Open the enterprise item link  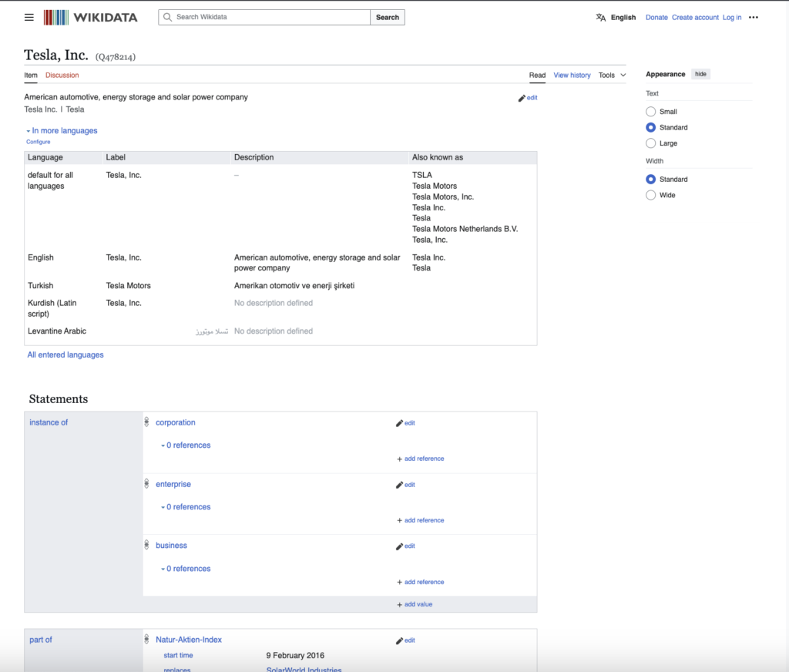[x=173, y=484]
